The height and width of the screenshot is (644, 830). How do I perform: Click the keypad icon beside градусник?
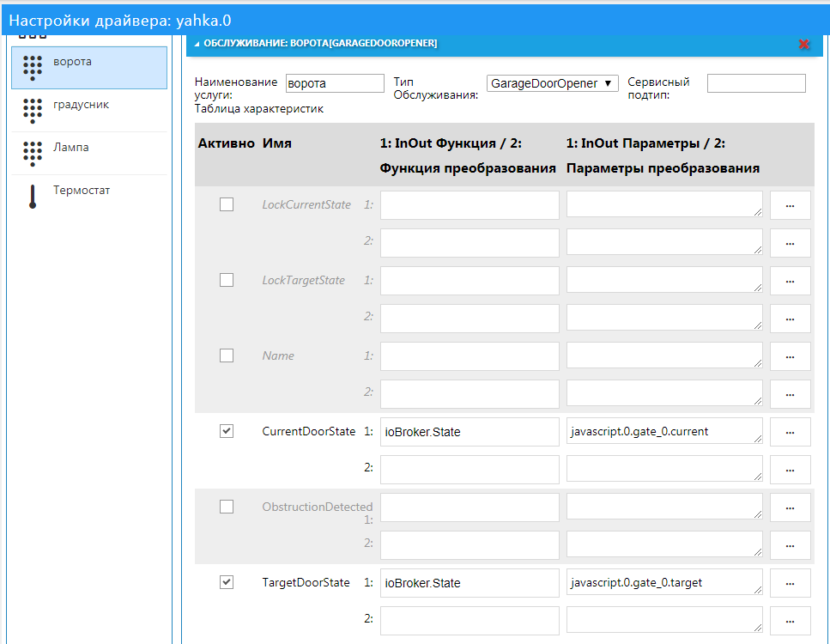pyautogui.click(x=33, y=110)
